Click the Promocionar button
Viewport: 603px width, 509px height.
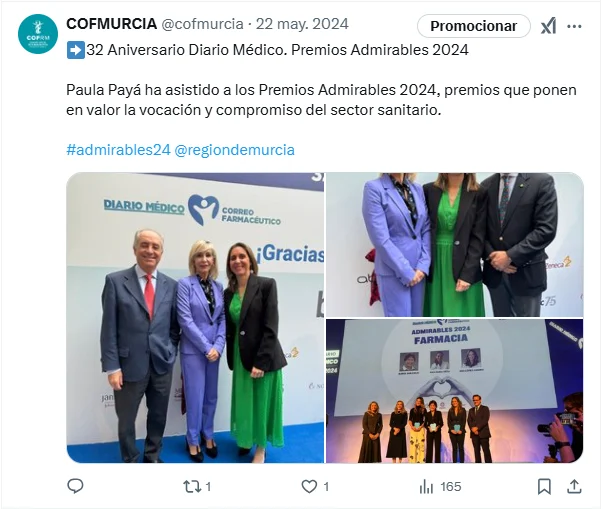474,26
